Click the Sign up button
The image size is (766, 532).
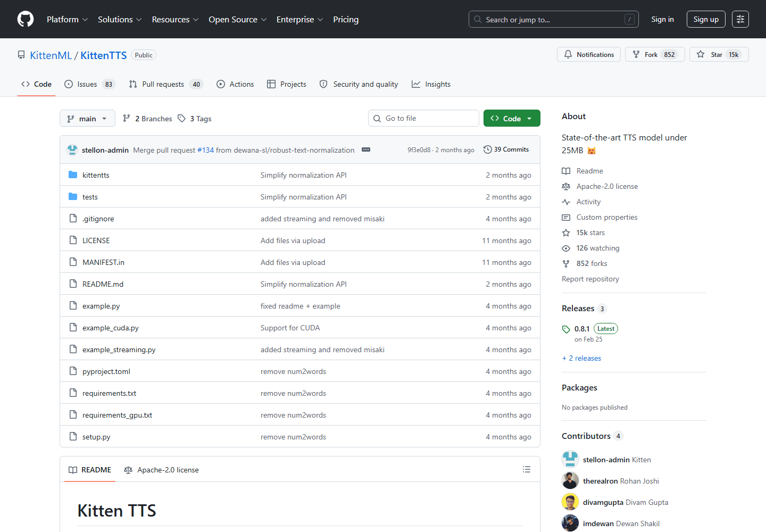tap(706, 19)
